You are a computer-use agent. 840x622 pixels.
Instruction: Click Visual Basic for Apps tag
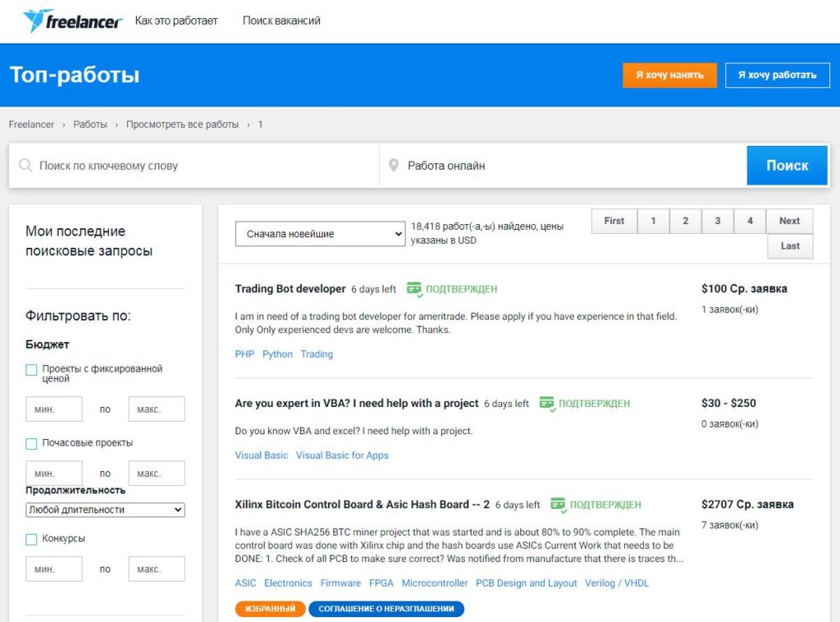[342, 455]
